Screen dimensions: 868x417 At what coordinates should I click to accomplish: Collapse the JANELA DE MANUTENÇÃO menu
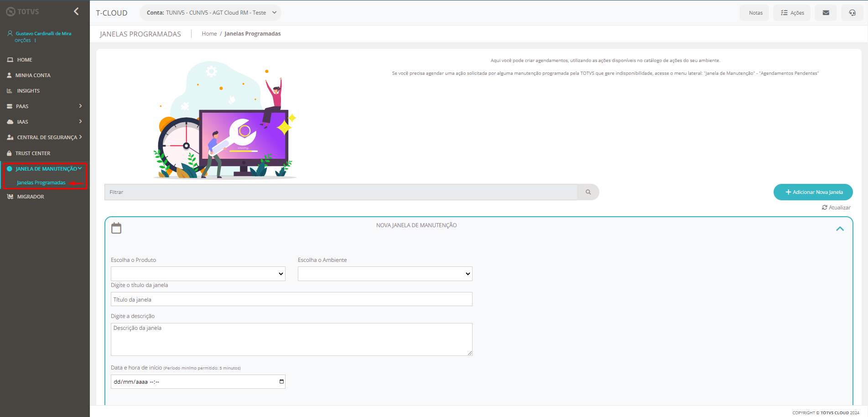coord(45,169)
